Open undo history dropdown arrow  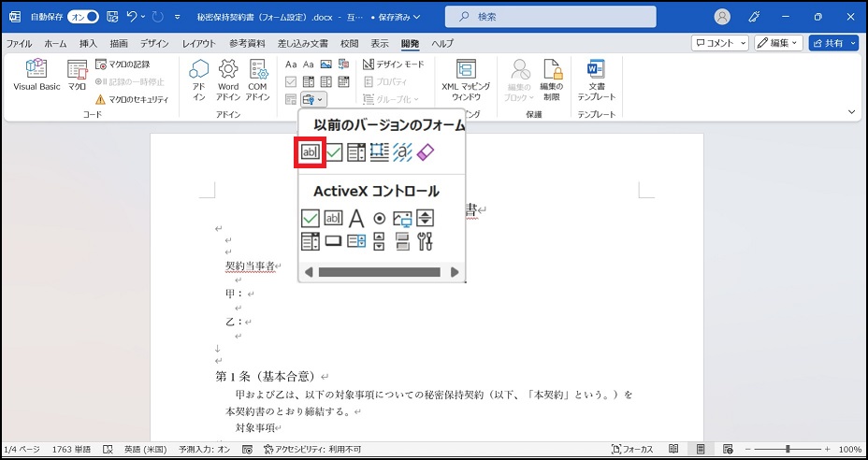coord(143,17)
